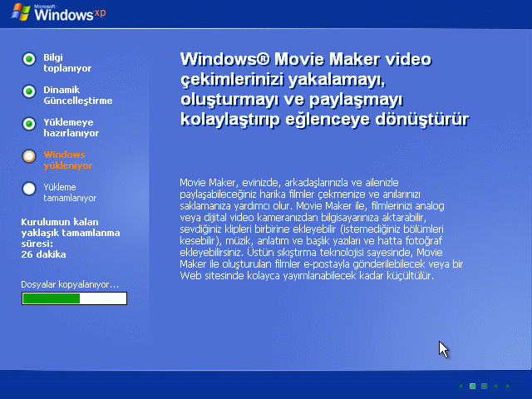The width and height of the screenshot is (532, 399).
Task: Select the empty 'Yükleme tamamlanıyor' step bullet
Action: [x=29, y=188]
